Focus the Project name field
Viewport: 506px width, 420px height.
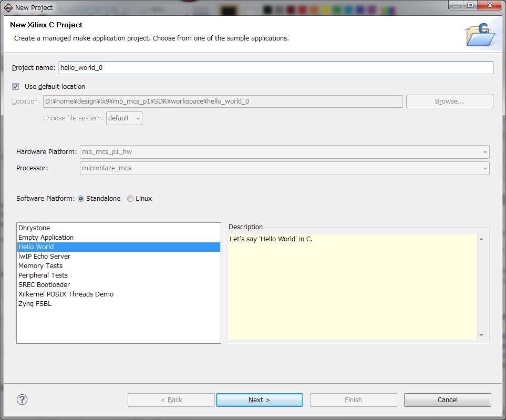276,68
